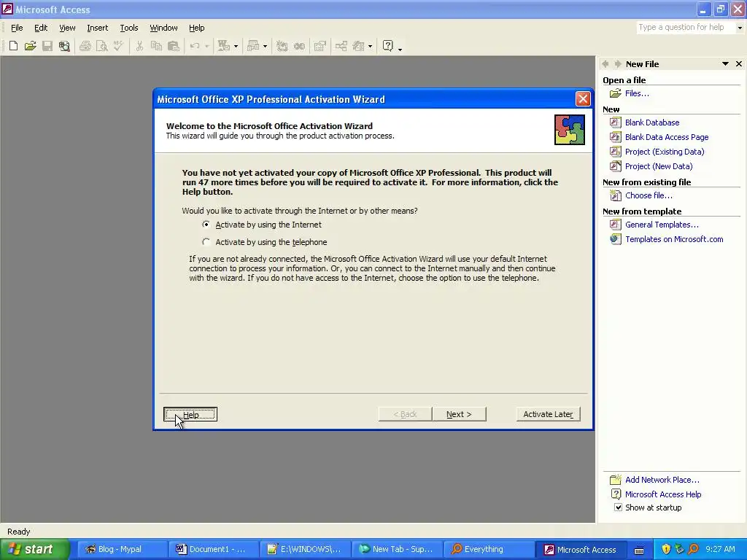Click the New database toolbar icon
Viewport: 747px width, 560px height.
[13, 46]
